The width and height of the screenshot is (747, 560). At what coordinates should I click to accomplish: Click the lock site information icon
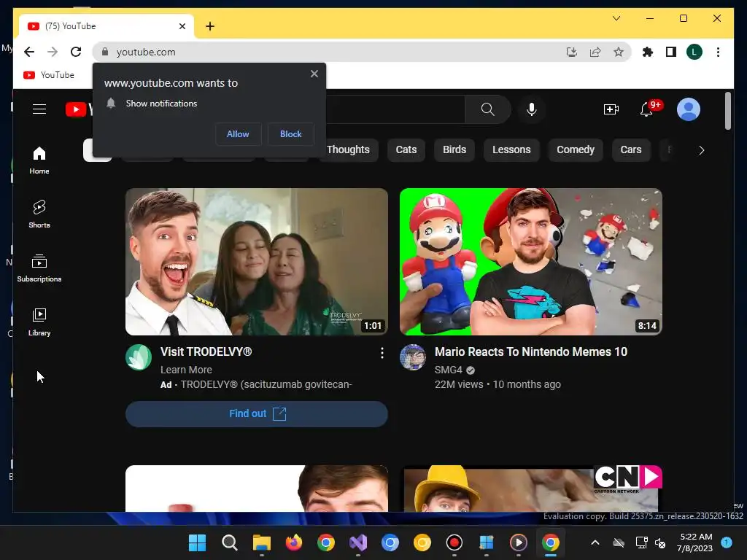pyautogui.click(x=105, y=52)
